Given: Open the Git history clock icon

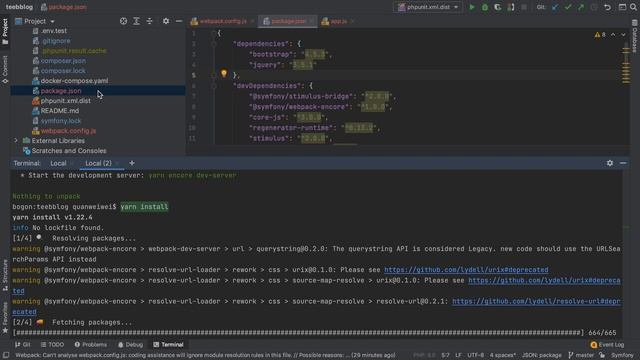Looking at the screenshot, I should click(x=594, y=7).
